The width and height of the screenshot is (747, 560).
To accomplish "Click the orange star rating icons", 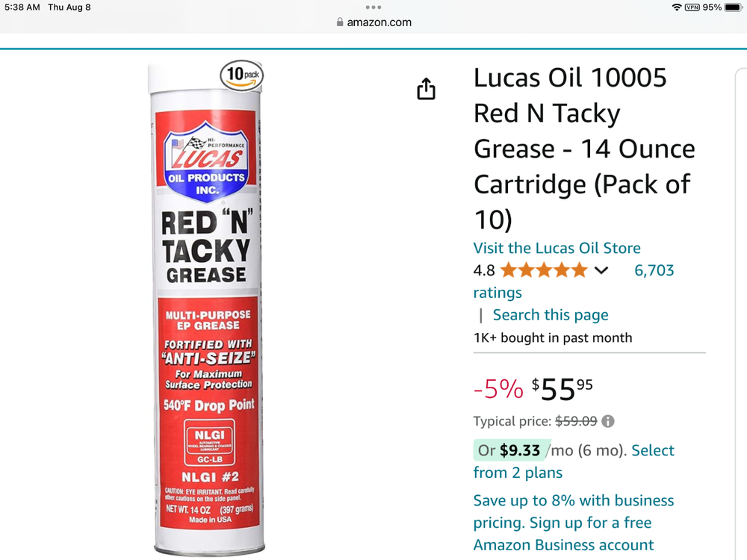I will pos(544,270).
